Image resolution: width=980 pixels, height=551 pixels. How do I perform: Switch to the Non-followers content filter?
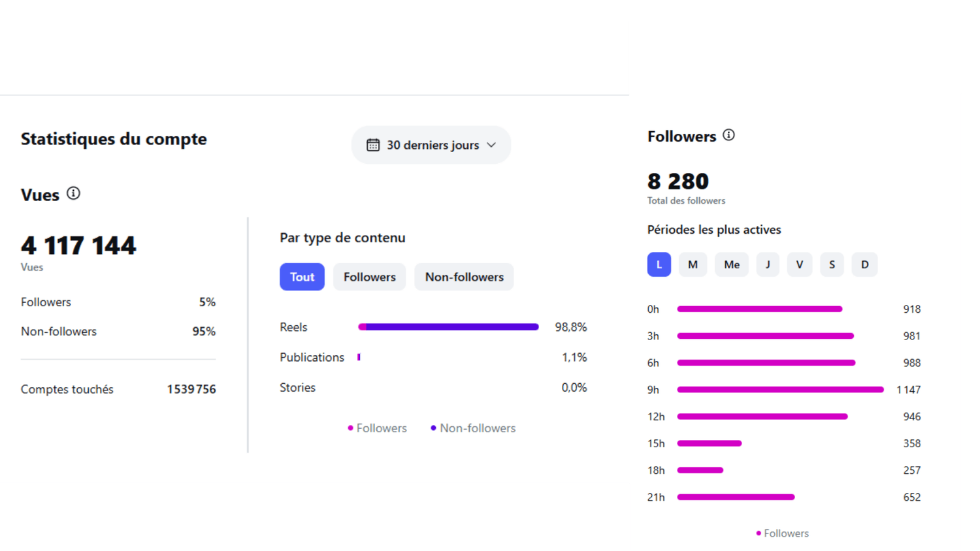464,277
